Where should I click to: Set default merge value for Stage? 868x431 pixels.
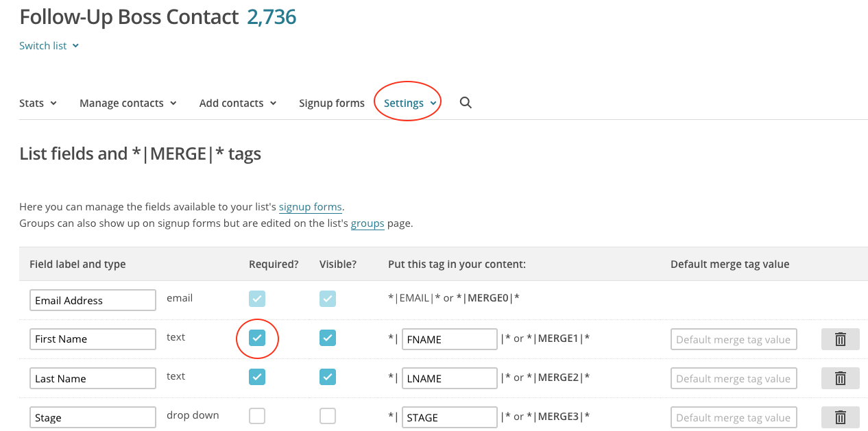[734, 417]
